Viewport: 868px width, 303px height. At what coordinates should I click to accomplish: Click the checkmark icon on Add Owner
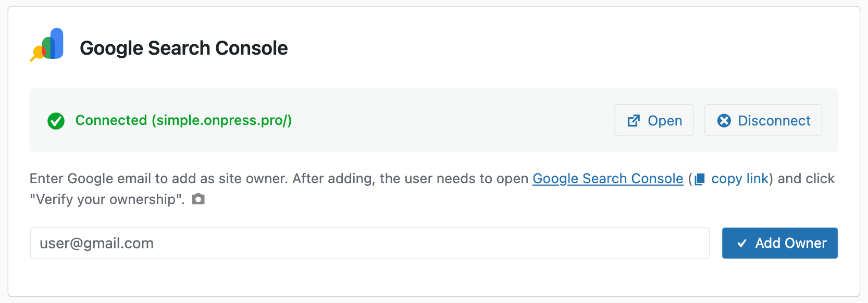click(x=742, y=243)
